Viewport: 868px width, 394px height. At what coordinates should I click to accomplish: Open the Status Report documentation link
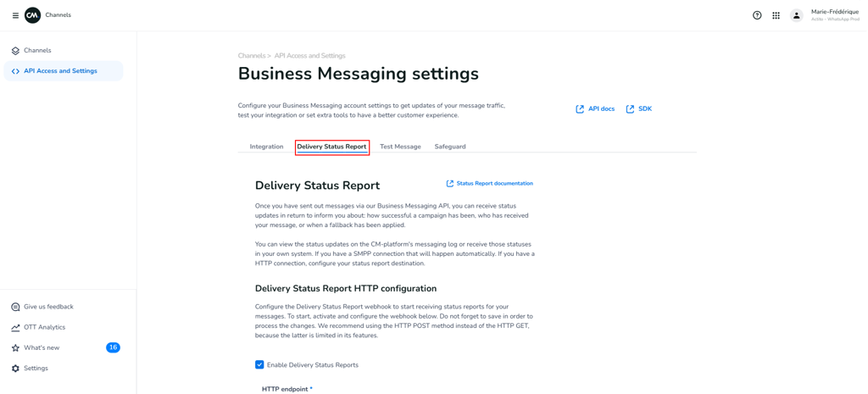pos(495,183)
